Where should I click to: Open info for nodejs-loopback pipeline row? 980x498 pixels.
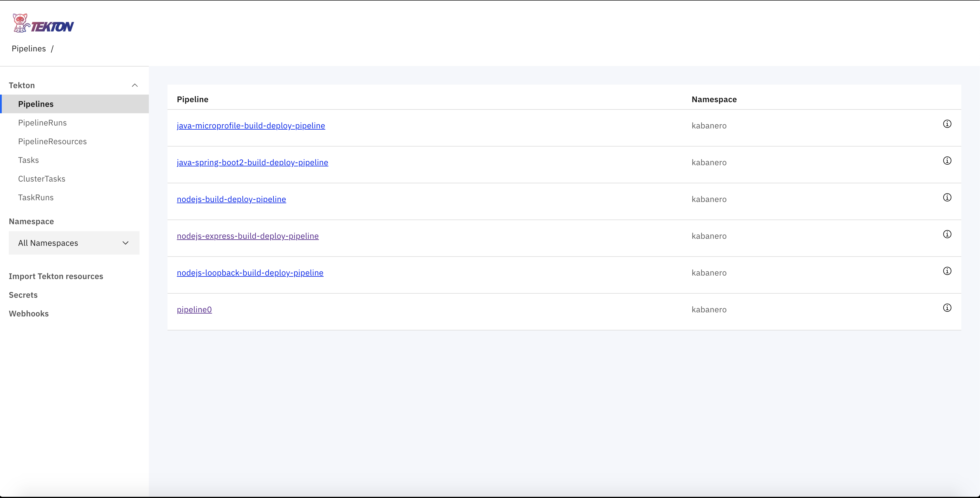point(947,271)
